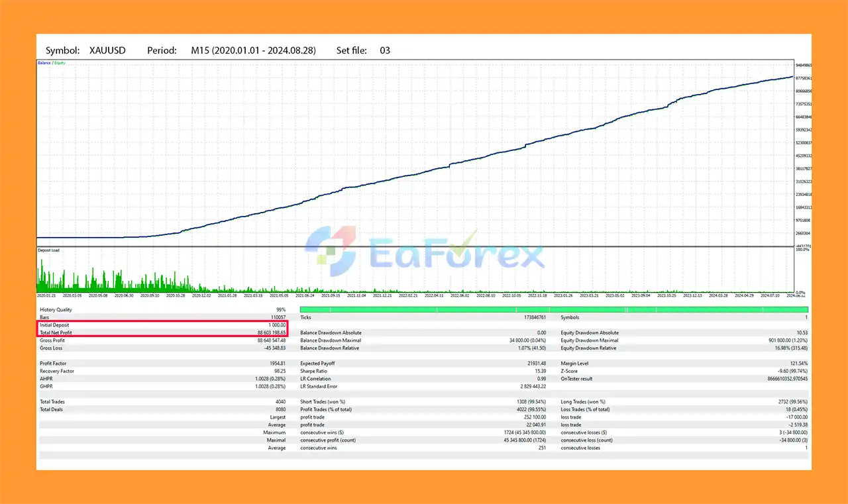Click the XAUUSD symbol value
Viewport: 848px width, 504px height.
107,50
